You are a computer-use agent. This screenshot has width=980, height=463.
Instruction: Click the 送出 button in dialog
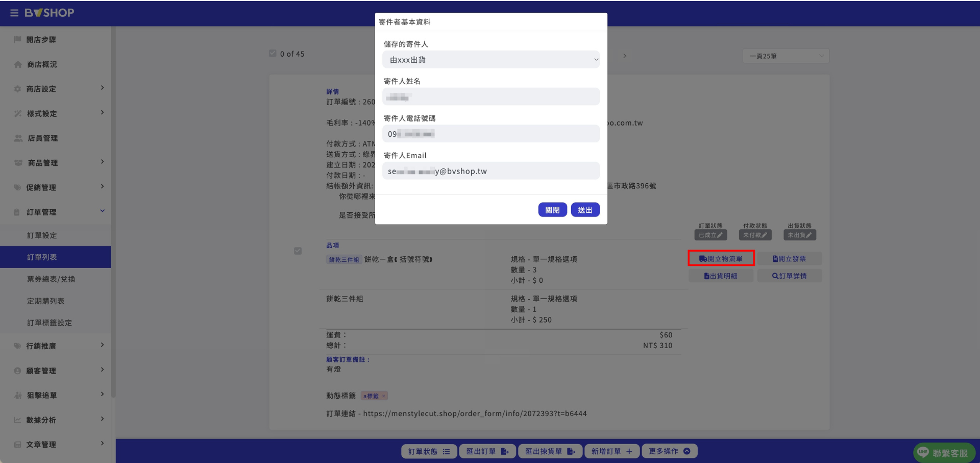click(x=585, y=210)
